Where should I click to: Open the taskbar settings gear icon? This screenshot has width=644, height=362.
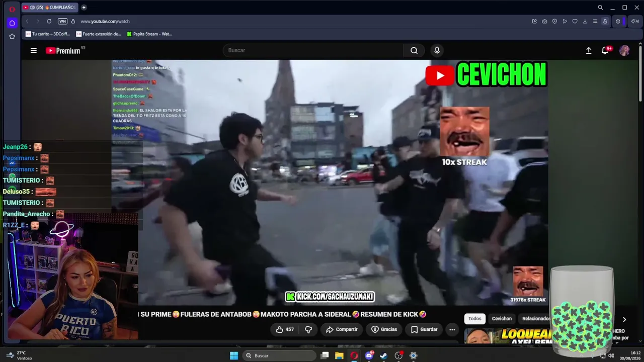click(414, 355)
